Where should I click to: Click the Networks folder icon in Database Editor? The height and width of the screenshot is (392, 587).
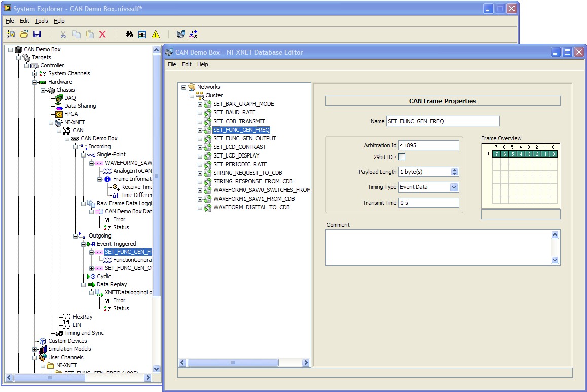192,87
